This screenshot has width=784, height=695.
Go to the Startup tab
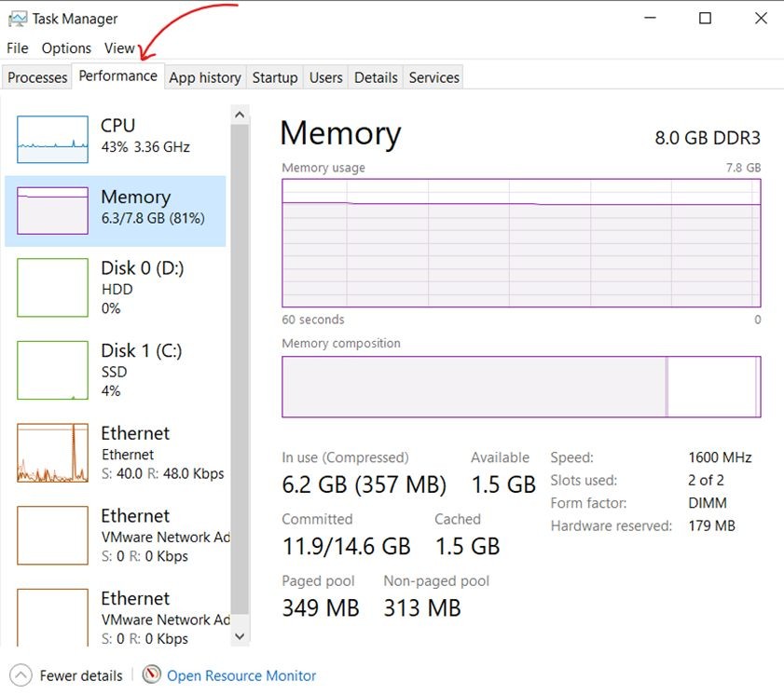coord(275,78)
